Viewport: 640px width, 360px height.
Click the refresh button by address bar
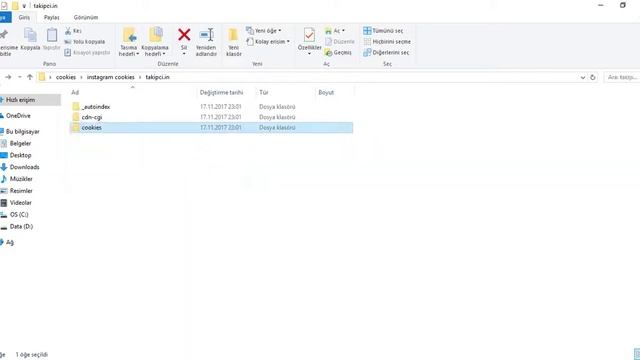tap(593, 77)
